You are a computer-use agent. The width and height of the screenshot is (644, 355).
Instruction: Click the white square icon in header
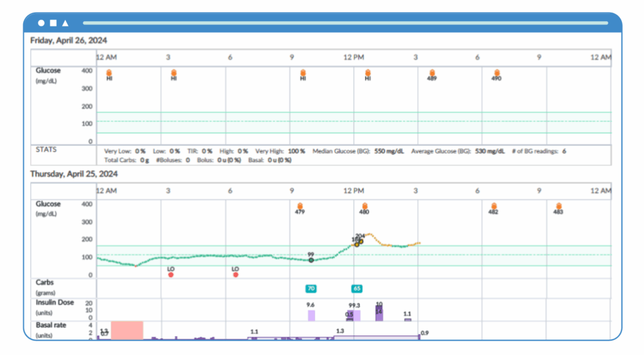tap(53, 23)
